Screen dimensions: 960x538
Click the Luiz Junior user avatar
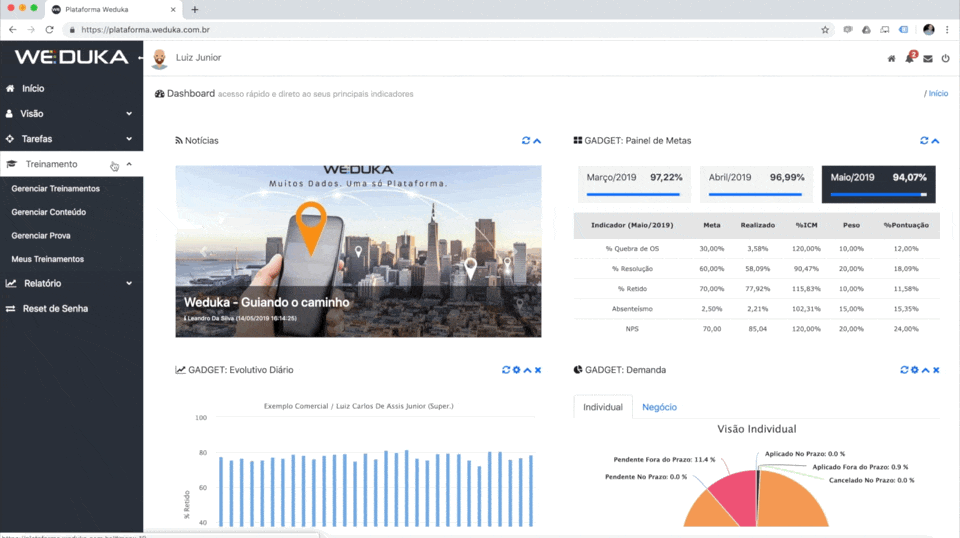pyautogui.click(x=159, y=58)
